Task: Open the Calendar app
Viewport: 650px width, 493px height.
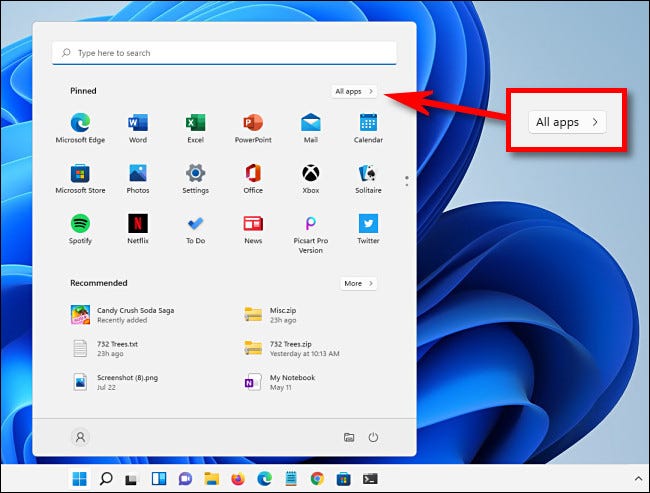Action: point(368,128)
